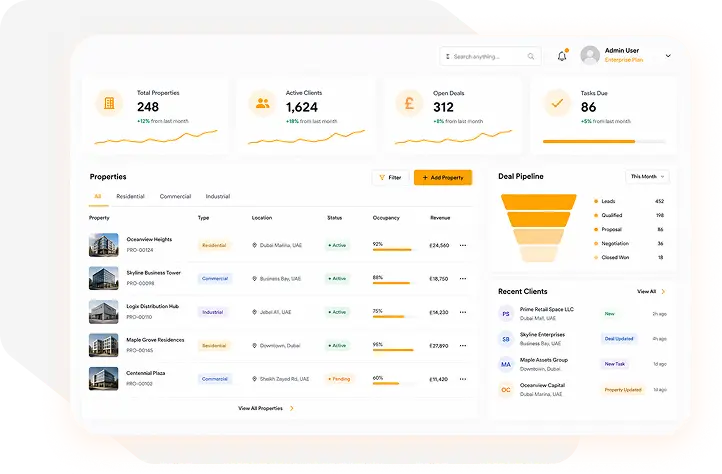Click the Deal Updated client tag
Image resolution: width=722 pixels, height=474 pixels.
coord(619,339)
